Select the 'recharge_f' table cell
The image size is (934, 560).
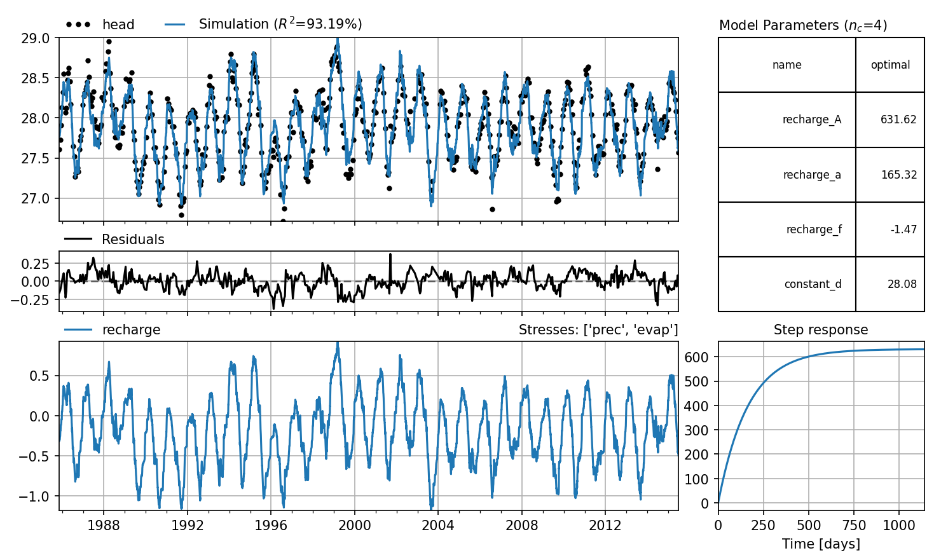point(787,229)
